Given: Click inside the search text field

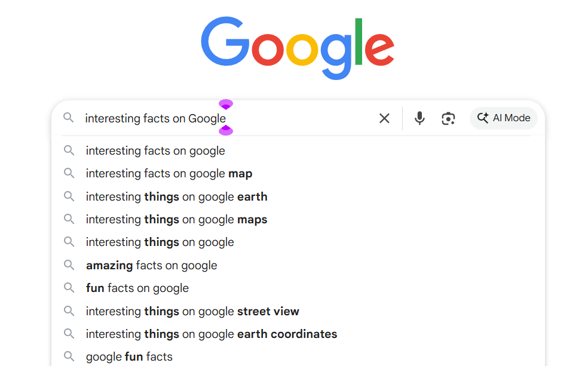Looking at the screenshot, I should 287,118.
